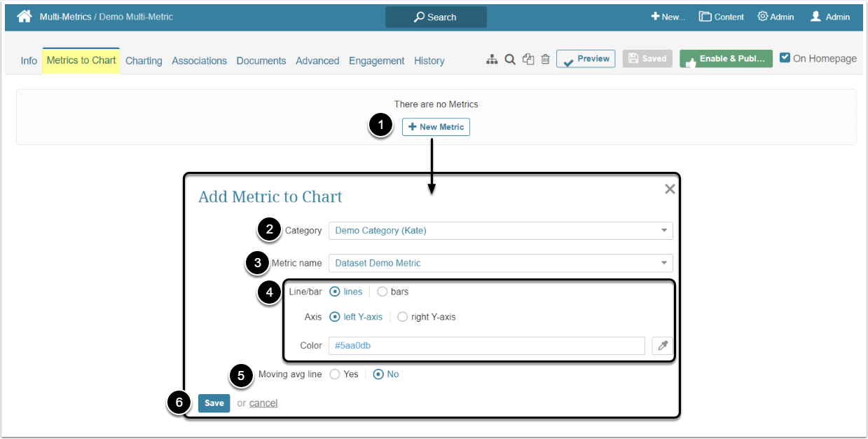
Task: Click the trash delete icon
Action: click(545, 60)
